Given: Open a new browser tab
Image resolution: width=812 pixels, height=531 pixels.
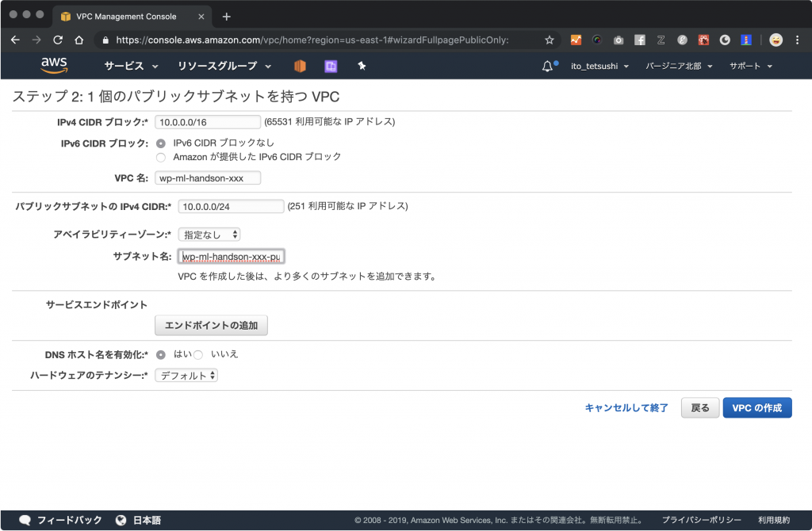Looking at the screenshot, I should click(x=226, y=17).
